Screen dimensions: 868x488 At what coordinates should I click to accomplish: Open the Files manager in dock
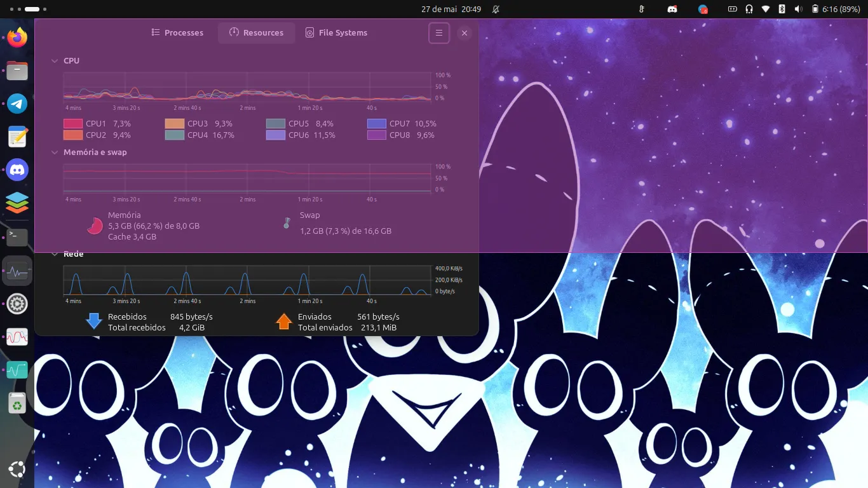(17, 70)
